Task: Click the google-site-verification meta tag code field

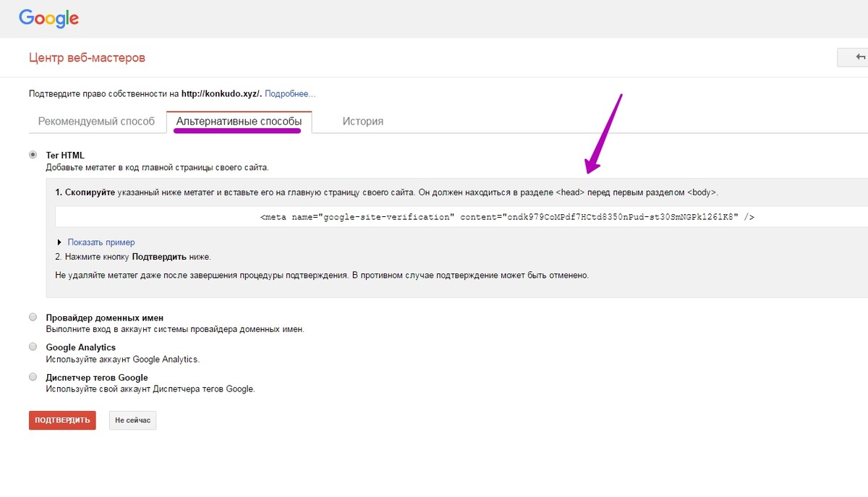Action: 461,216
